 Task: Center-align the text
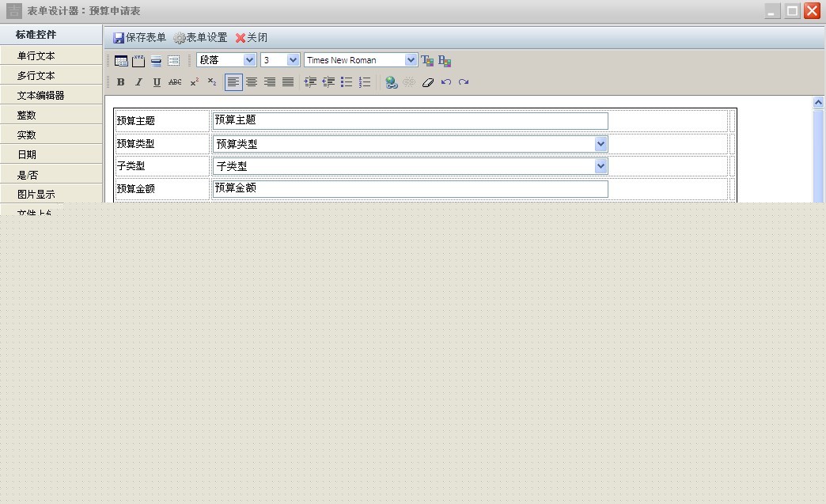[x=252, y=82]
